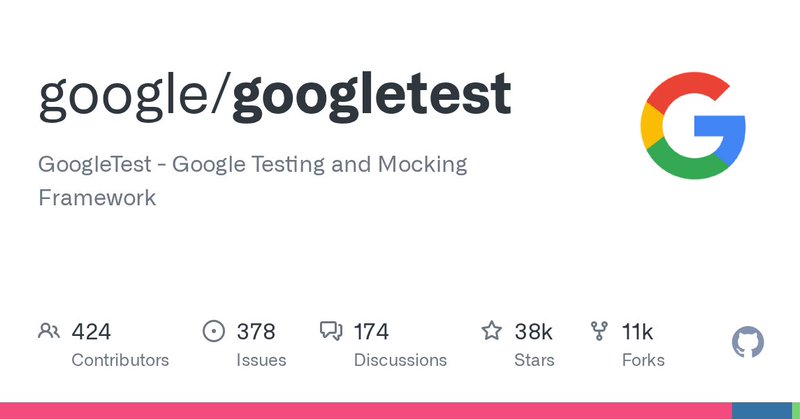This screenshot has width=800, height=419.
Task: Click the Forks branch icon
Action: click(x=600, y=331)
